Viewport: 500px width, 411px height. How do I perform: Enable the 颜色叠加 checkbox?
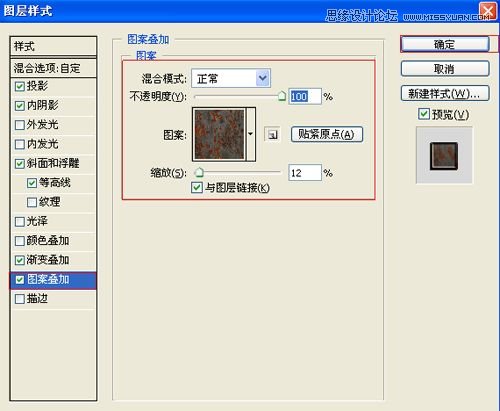(20, 241)
